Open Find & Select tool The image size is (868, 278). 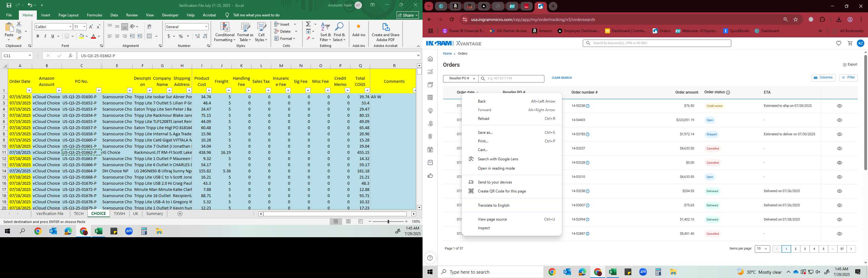click(339, 32)
